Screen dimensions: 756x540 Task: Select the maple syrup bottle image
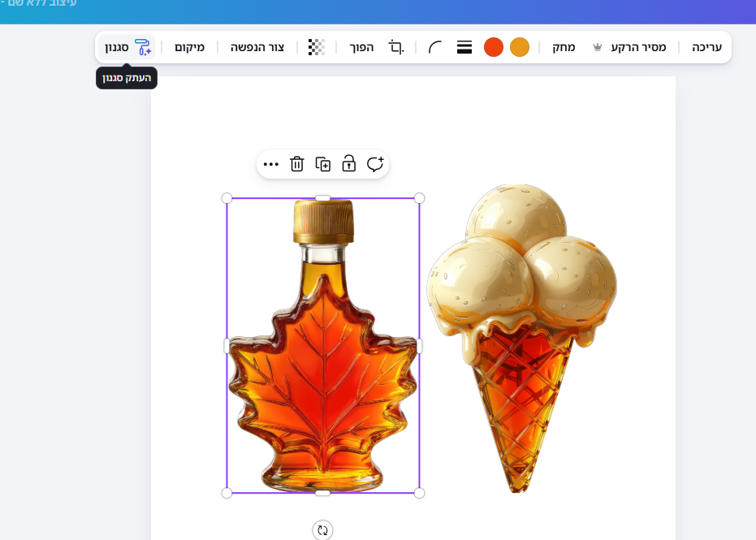323,345
